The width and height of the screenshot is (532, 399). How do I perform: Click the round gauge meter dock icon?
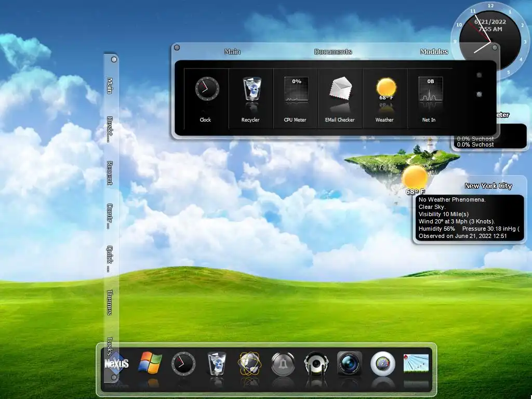click(x=383, y=364)
